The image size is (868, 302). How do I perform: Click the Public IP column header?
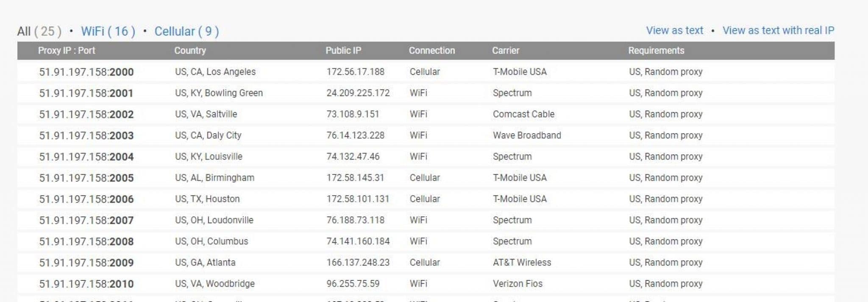(x=343, y=50)
